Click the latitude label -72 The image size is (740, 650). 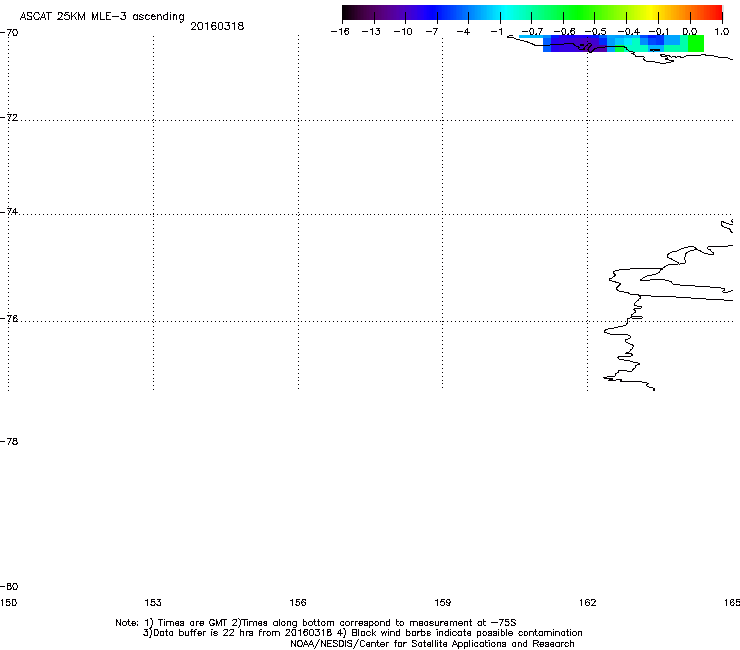[x=9, y=117]
